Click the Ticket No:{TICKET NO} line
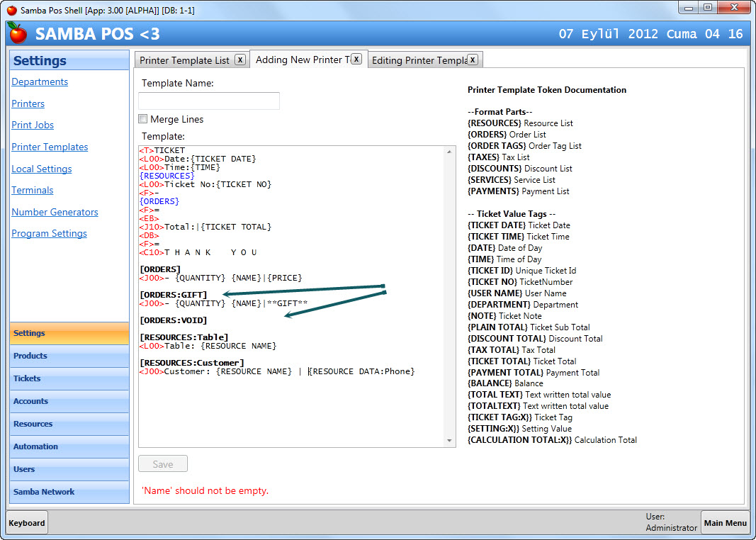This screenshot has height=540, width=756. [x=205, y=184]
